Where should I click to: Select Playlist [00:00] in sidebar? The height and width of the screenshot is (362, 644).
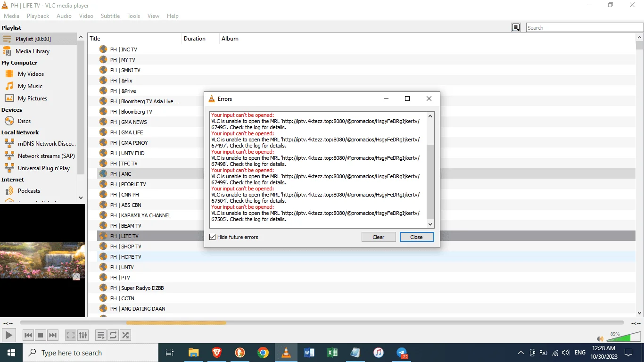click(38, 39)
